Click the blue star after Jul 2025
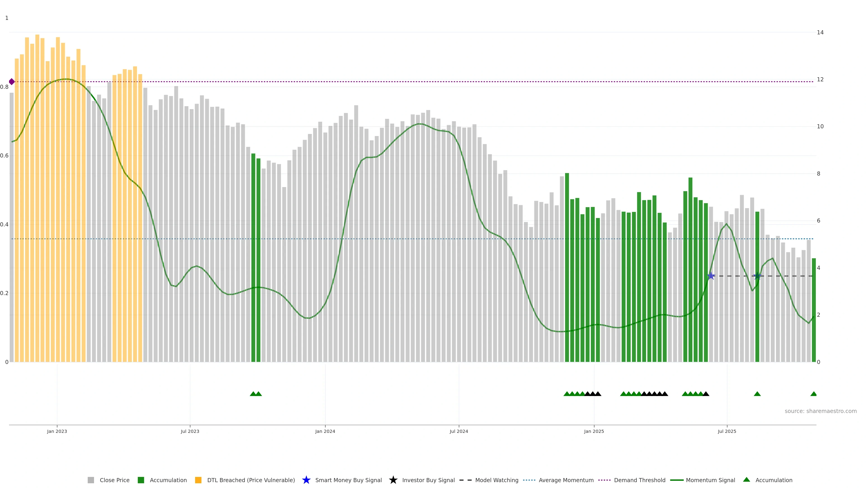Image resolution: width=868 pixels, height=488 pixels. 757,276
